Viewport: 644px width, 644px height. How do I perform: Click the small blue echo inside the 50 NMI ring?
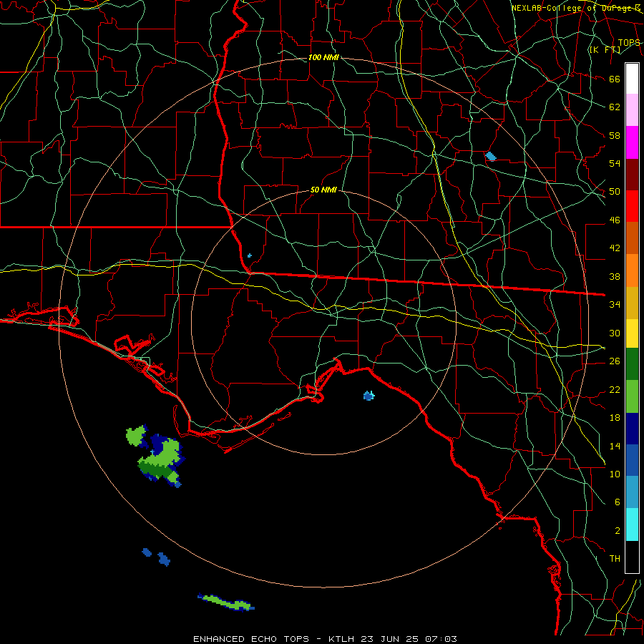pyautogui.click(x=369, y=396)
